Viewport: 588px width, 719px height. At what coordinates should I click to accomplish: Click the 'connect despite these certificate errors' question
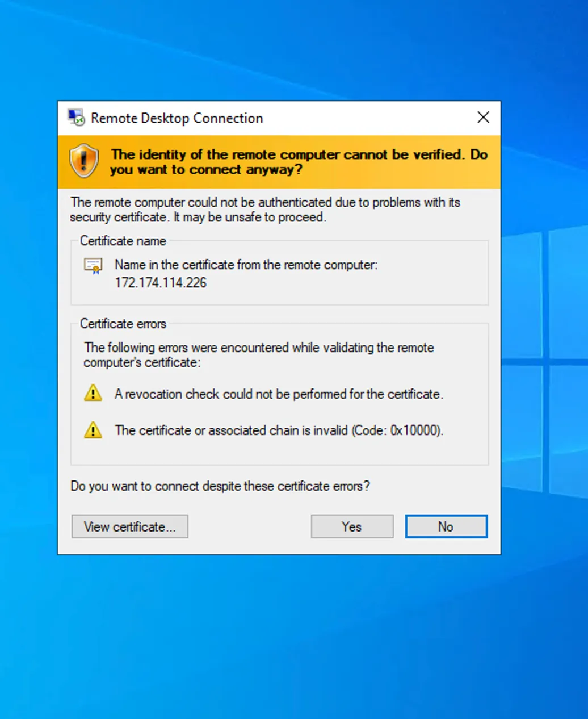coord(220,486)
